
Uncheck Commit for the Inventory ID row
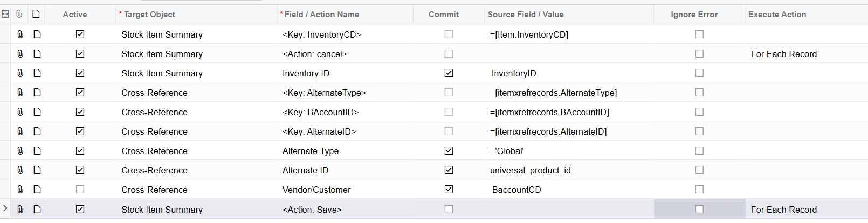[449, 73]
